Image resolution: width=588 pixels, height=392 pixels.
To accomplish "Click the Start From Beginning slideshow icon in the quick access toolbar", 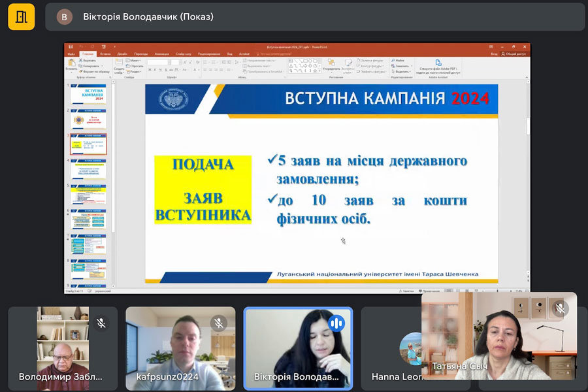I will [x=104, y=47].
